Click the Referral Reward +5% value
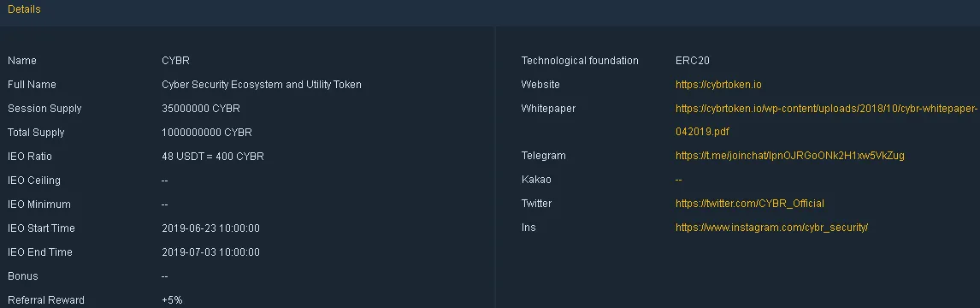The height and width of the screenshot is (308, 980). click(x=172, y=300)
